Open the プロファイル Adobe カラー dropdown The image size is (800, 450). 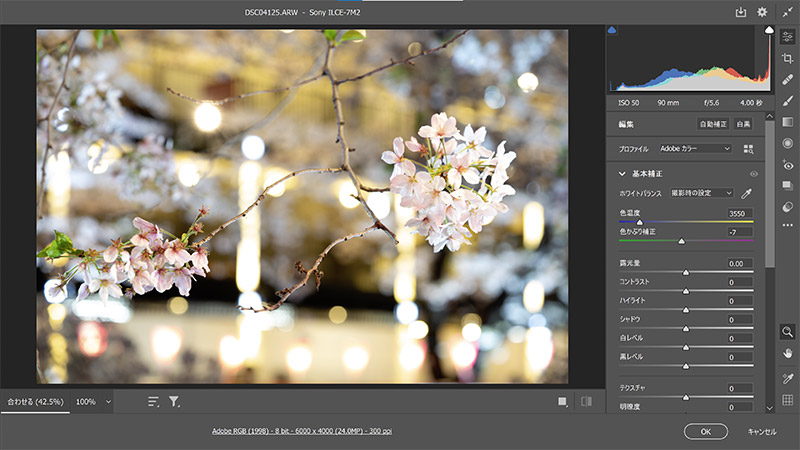pyautogui.click(x=694, y=148)
